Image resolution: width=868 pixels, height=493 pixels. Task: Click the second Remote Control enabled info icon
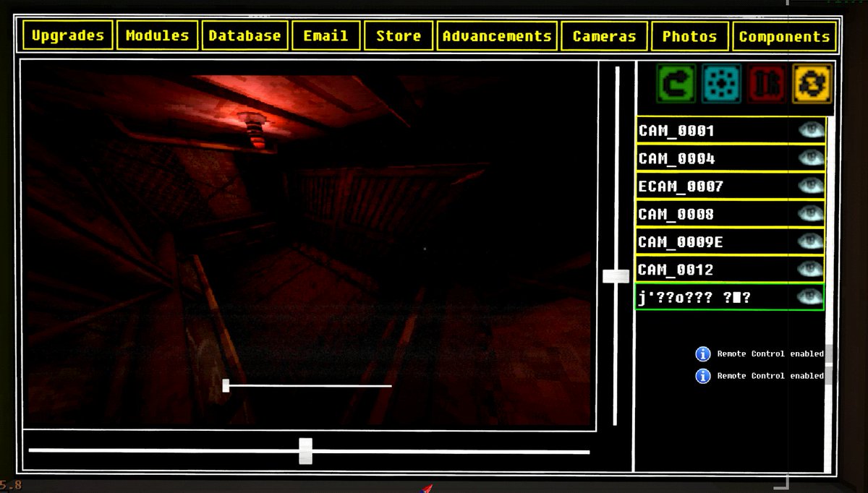coord(702,376)
